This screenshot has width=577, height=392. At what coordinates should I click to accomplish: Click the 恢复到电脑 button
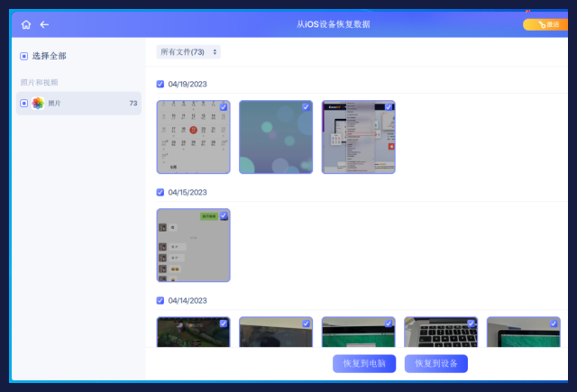(364, 364)
